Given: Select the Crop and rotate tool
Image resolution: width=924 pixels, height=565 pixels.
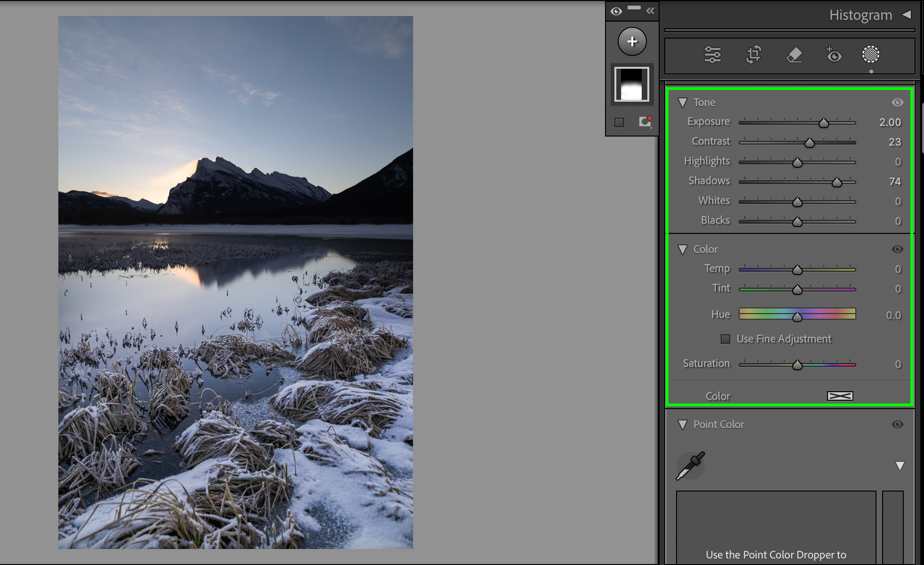Looking at the screenshot, I should 753,55.
